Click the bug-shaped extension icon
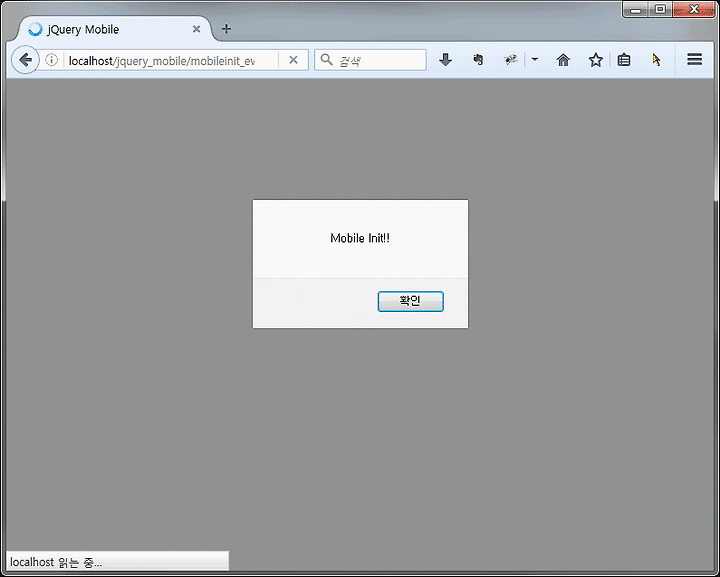 (511, 59)
